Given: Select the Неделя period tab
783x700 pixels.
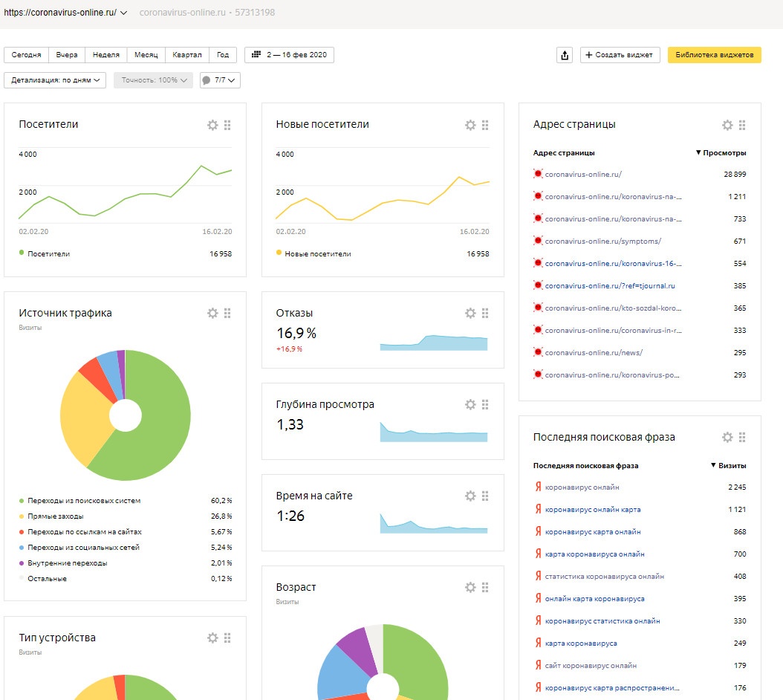Looking at the screenshot, I should [105, 55].
